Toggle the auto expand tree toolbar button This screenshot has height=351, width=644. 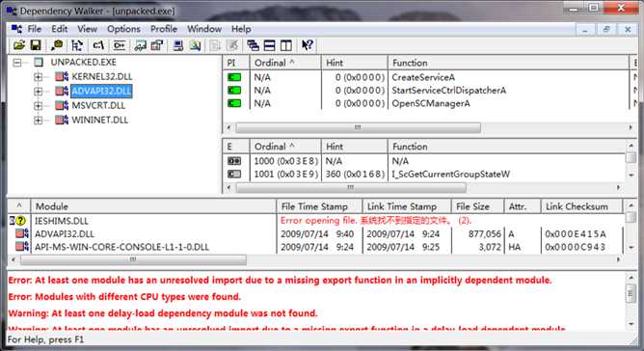pyautogui.click(x=77, y=45)
